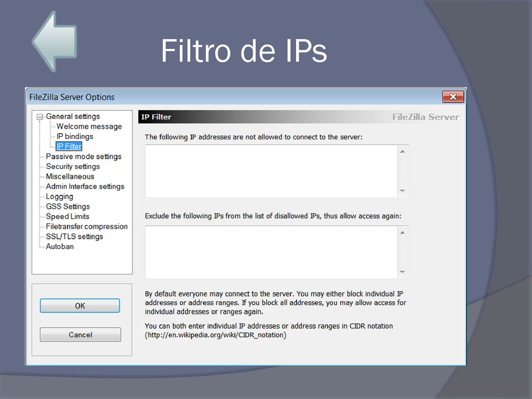Open Security settings page

click(x=73, y=167)
